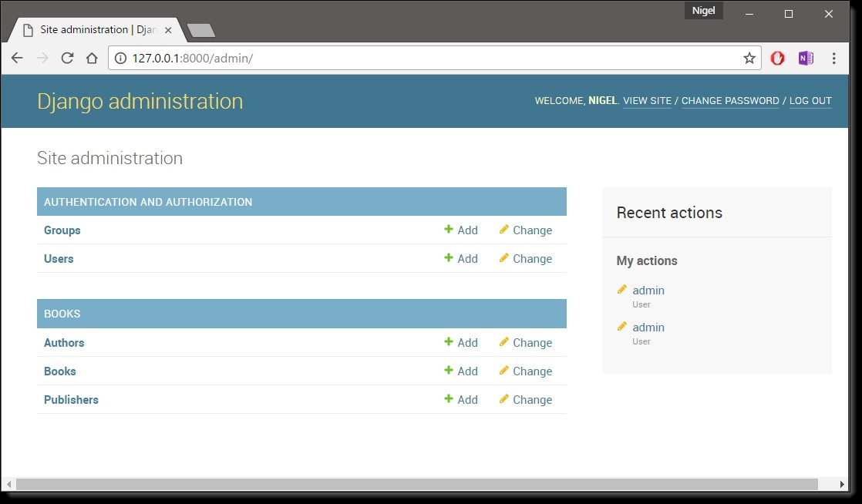
Task: Click Change for Users
Action: coord(526,259)
